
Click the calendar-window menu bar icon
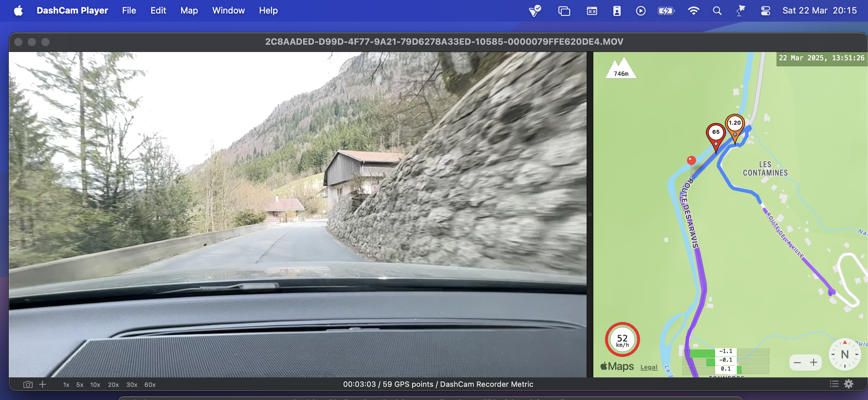(592, 11)
